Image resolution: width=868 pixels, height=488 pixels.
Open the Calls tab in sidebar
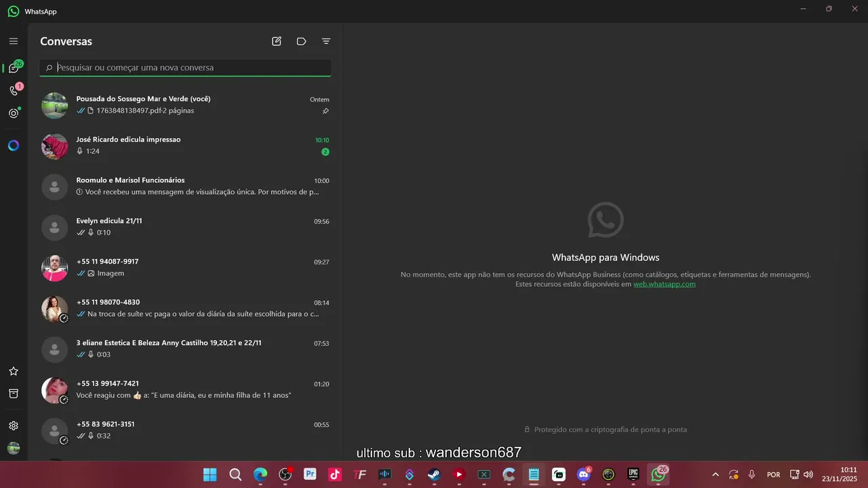(x=14, y=90)
